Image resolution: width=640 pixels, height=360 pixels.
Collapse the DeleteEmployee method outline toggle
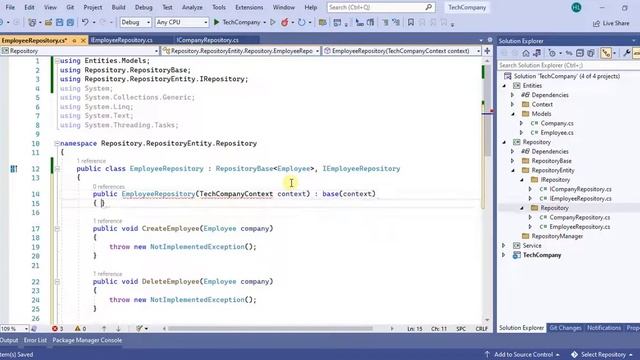point(57,282)
